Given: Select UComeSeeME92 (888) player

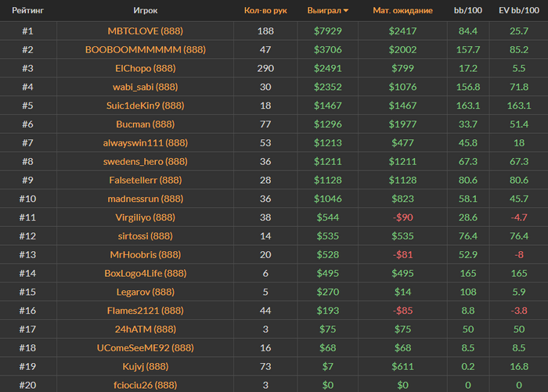Looking at the screenshot, I should [x=145, y=347].
